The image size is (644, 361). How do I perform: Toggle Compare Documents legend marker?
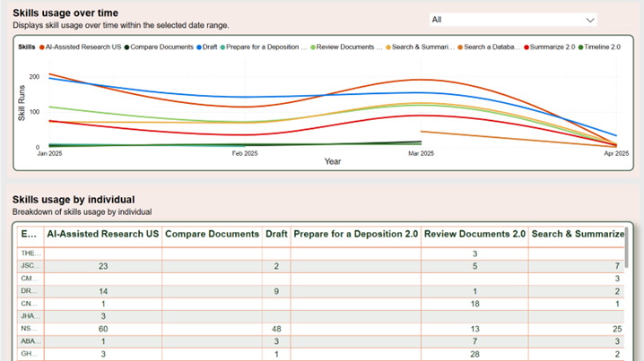point(126,47)
